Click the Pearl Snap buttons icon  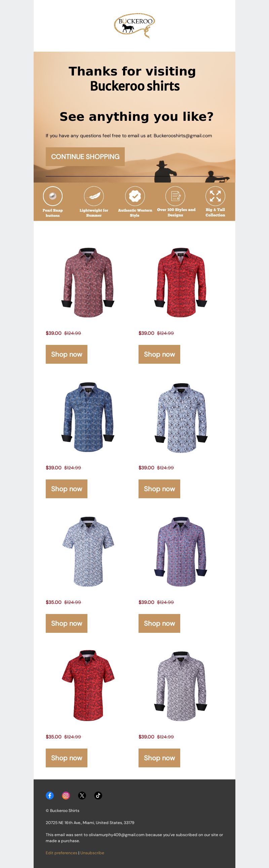[x=53, y=196]
